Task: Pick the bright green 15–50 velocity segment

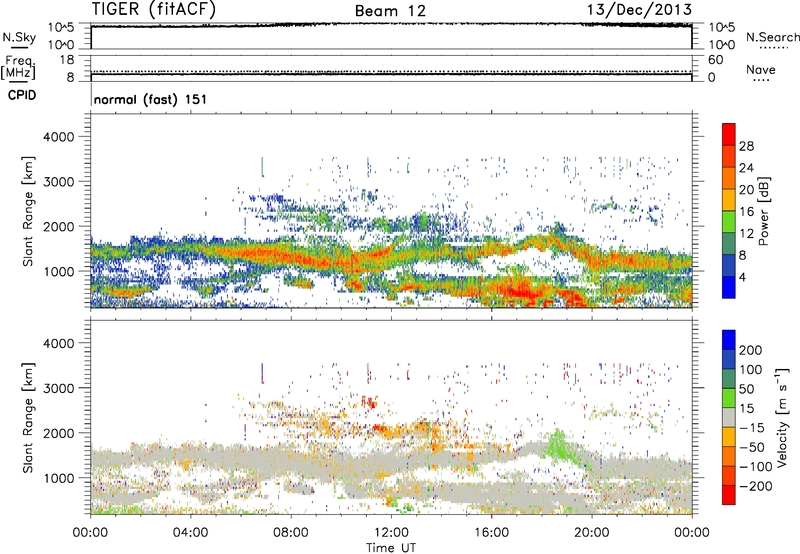Action: [x=729, y=398]
